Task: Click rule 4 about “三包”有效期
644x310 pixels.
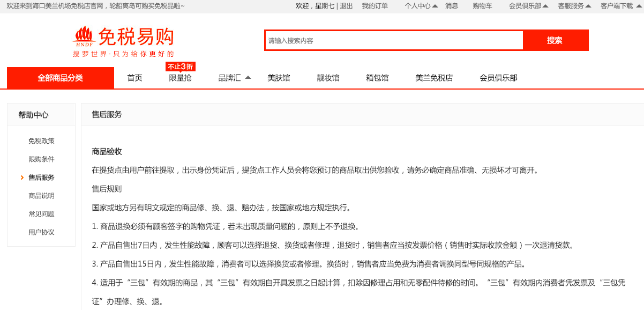Action: (358, 292)
